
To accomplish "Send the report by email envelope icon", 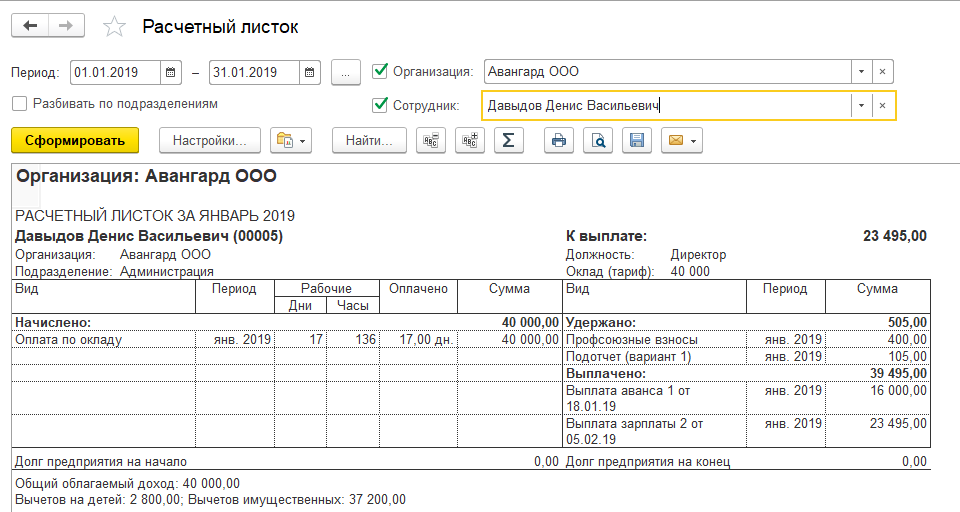I will tap(681, 140).
